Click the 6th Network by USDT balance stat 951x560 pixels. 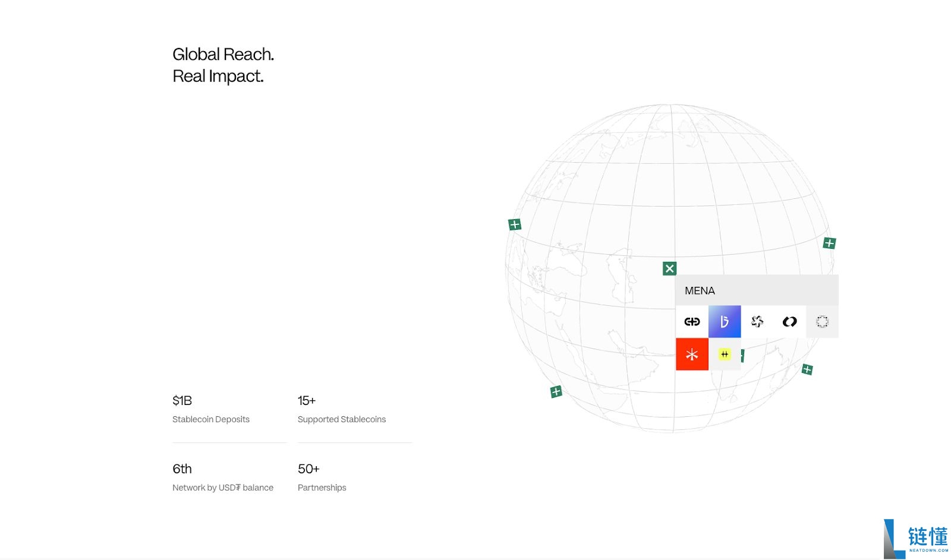(222, 477)
